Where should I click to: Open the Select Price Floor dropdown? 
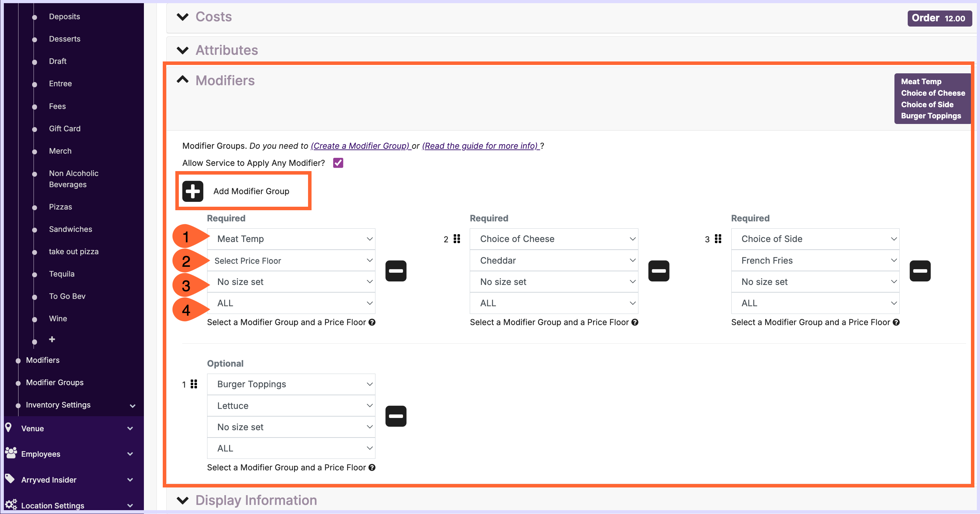pos(291,260)
